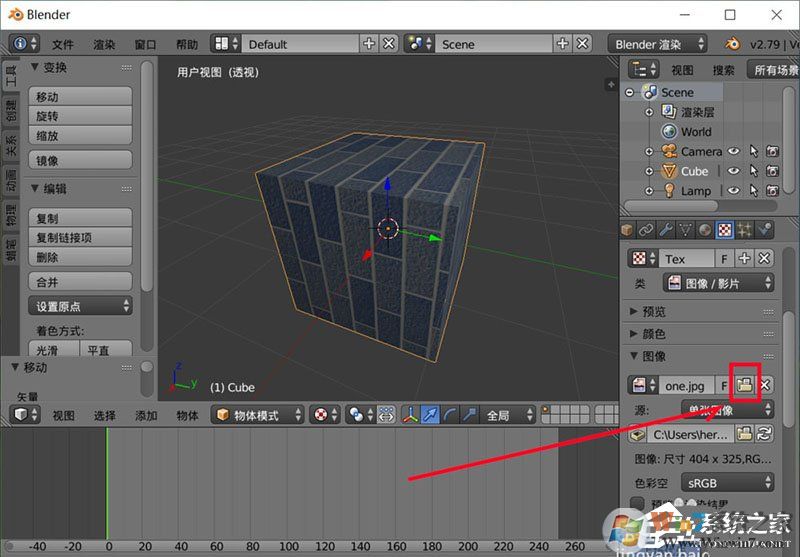Add a new texture with plus icon
This screenshot has width=800, height=557.
point(744,259)
